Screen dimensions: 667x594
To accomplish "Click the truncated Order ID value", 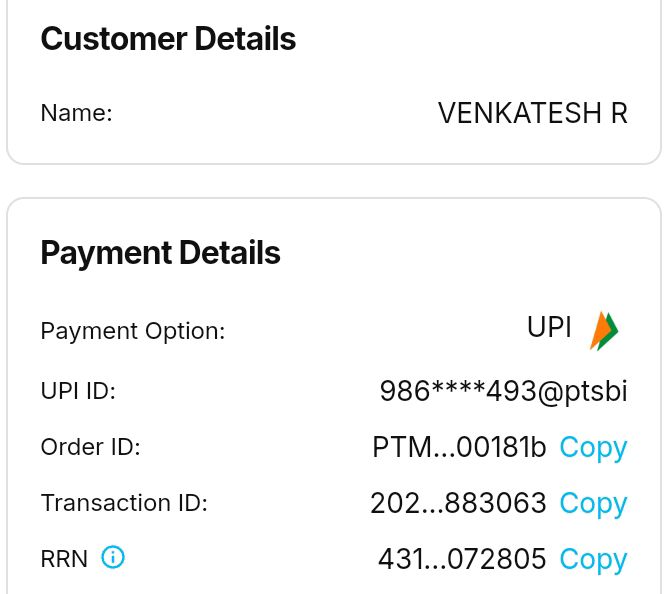I will click(x=459, y=447).
